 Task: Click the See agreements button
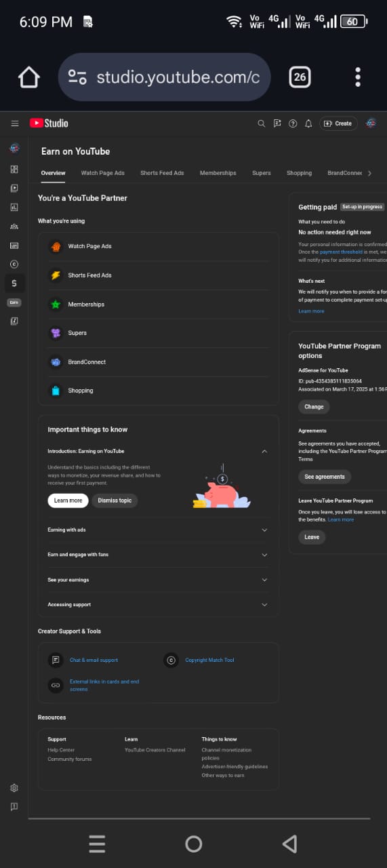[x=325, y=477]
